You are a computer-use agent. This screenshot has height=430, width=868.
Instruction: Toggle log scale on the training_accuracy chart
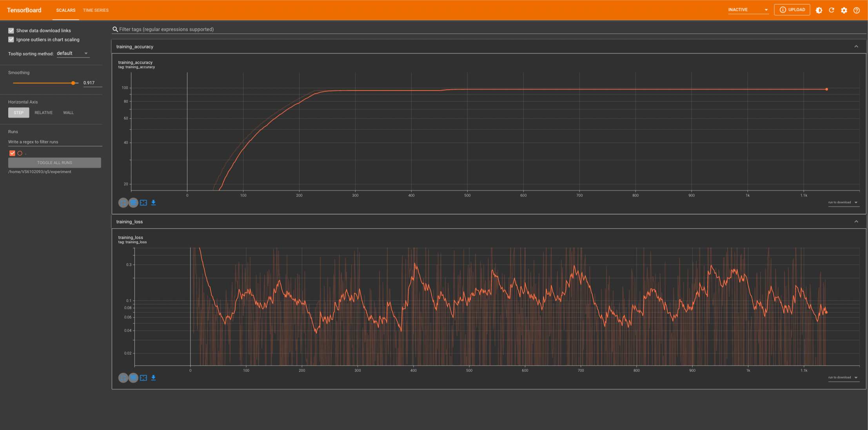coord(133,202)
